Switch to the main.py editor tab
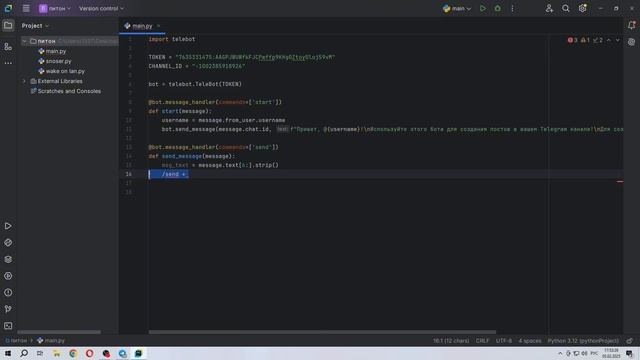Viewport: 640px width, 360px height. pos(142,26)
